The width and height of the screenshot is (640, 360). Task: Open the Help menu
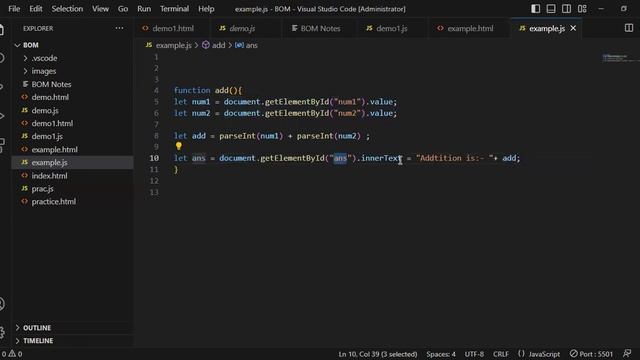(x=206, y=9)
